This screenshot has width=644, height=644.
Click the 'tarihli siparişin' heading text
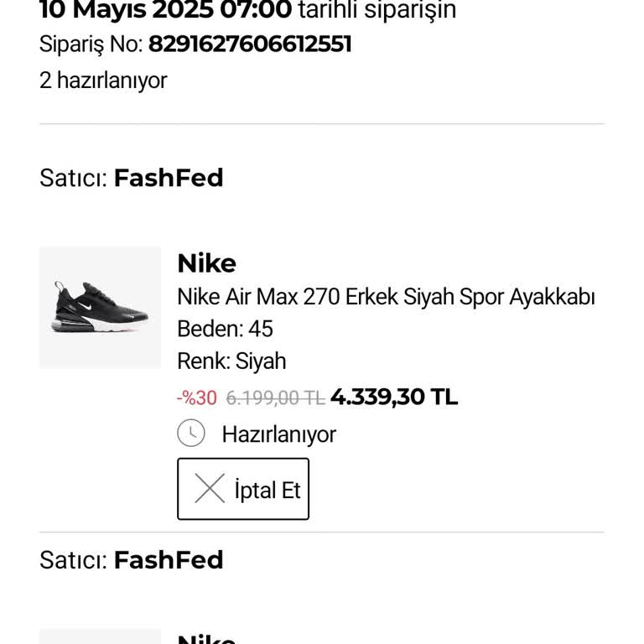(377, 10)
